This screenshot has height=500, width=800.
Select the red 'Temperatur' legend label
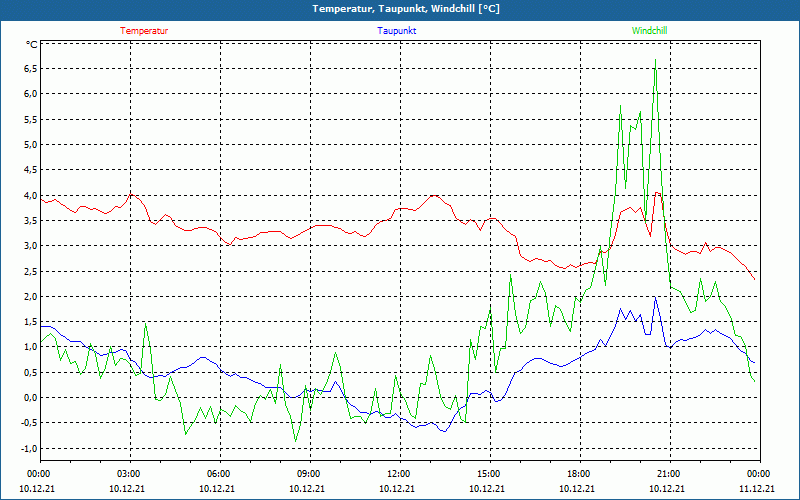[x=144, y=31]
